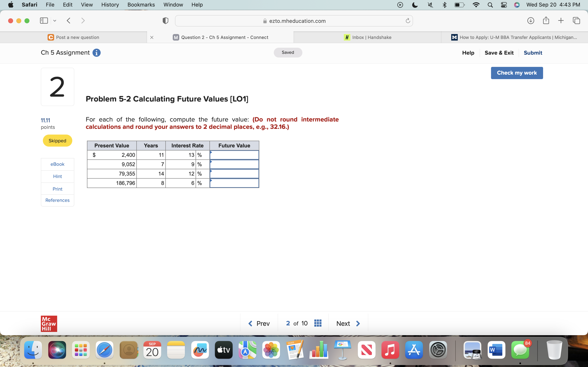This screenshot has height=367, width=588.
Task: Open Spotlight search from the menu bar
Action: (x=490, y=5)
